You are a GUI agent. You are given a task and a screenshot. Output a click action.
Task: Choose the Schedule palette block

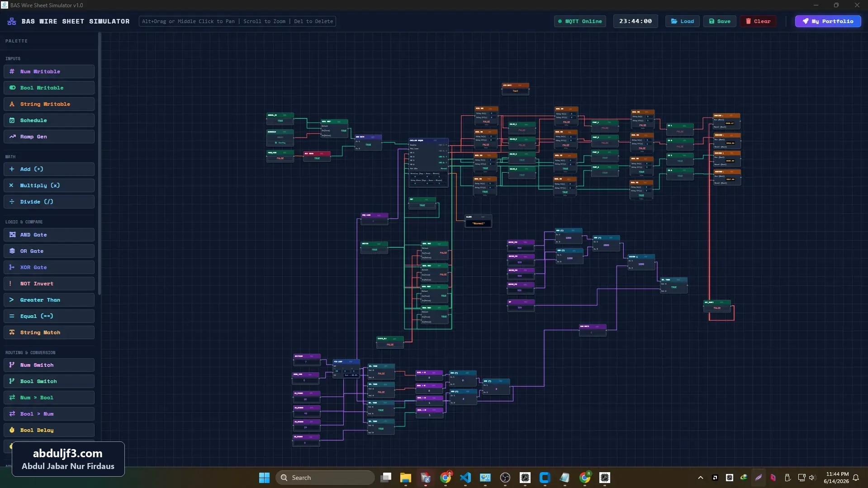click(x=49, y=120)
